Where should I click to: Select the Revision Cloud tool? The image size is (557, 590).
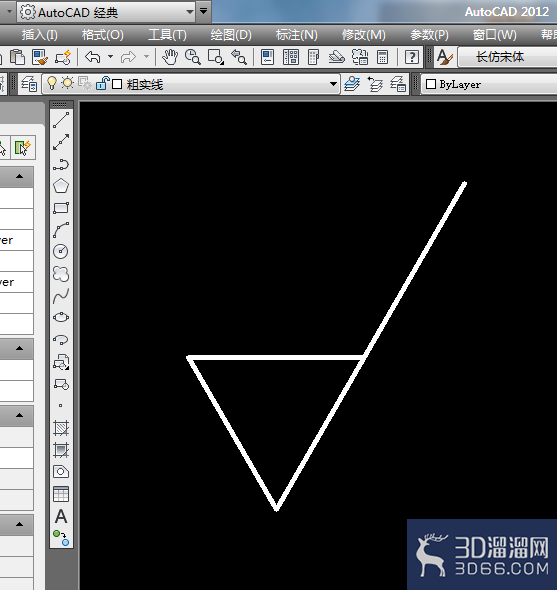61,274
